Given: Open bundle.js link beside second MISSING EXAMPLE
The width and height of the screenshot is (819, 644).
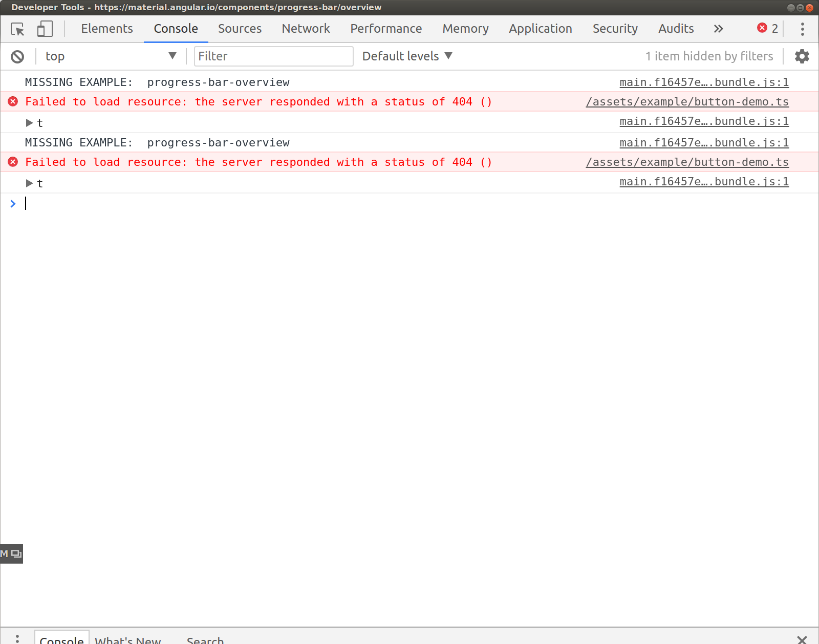Looking at the screenshot, I should tap(704, 143).
